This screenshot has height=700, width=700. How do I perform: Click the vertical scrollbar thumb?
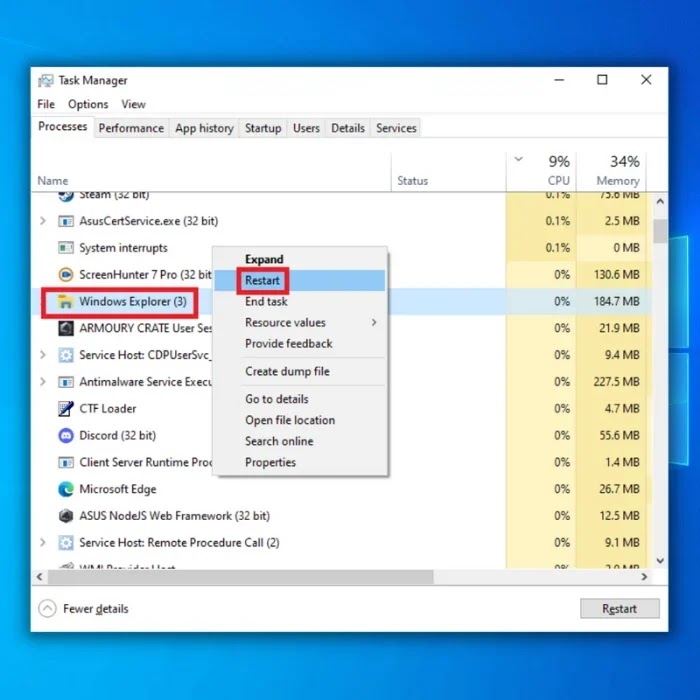point(660,231)
